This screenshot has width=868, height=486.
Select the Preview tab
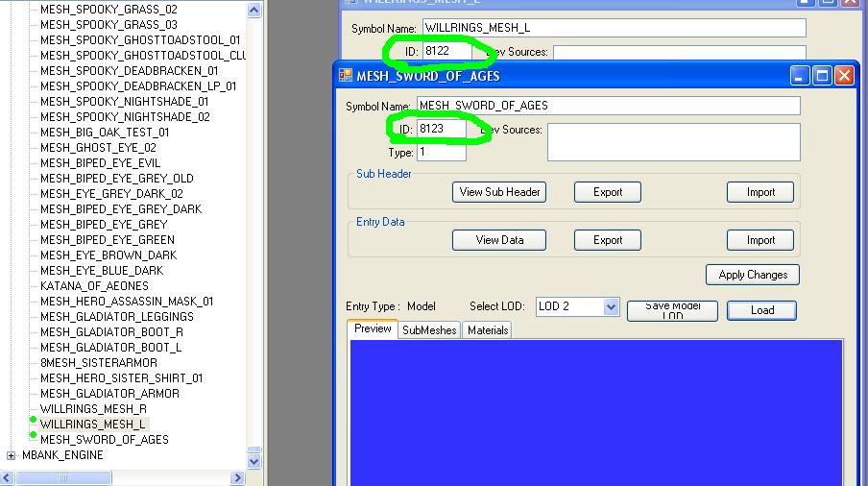click(373, 329)
